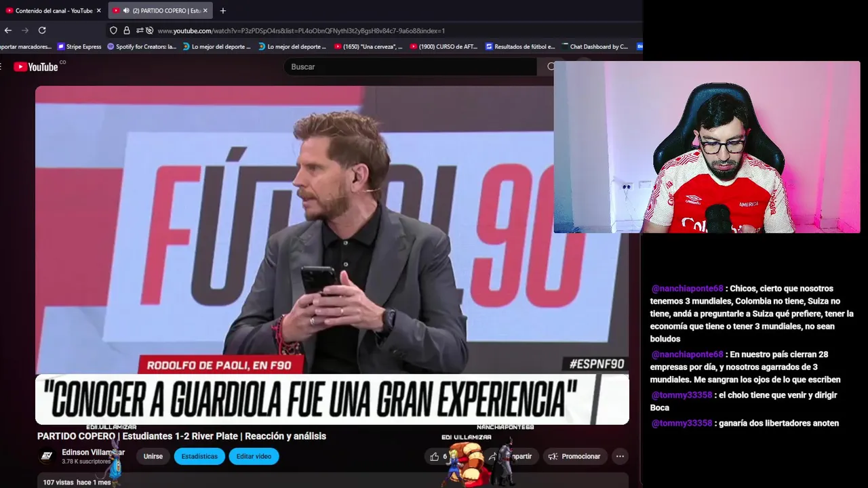Open the 'Estadísticas' button

(x=199, y=456)
